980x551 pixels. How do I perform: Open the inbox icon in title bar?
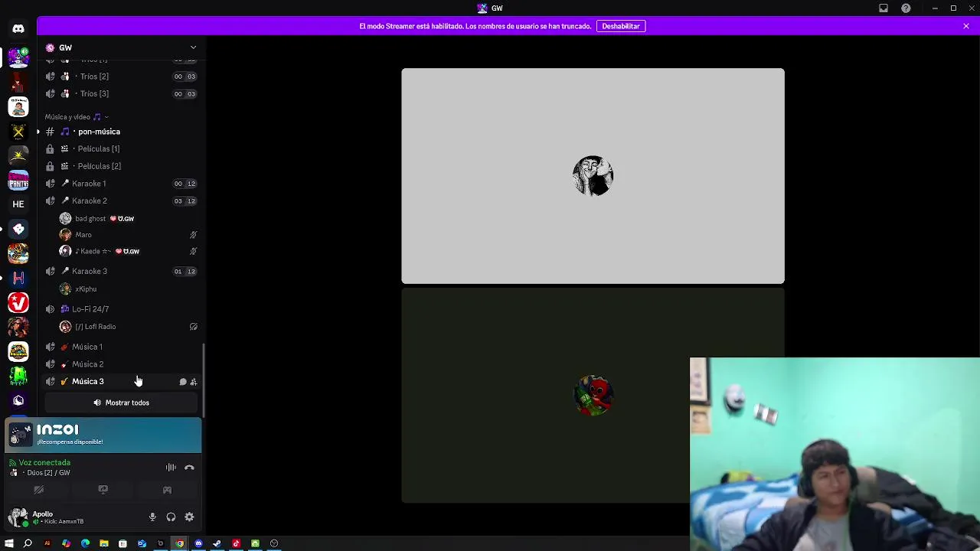(x=884, y=8)
